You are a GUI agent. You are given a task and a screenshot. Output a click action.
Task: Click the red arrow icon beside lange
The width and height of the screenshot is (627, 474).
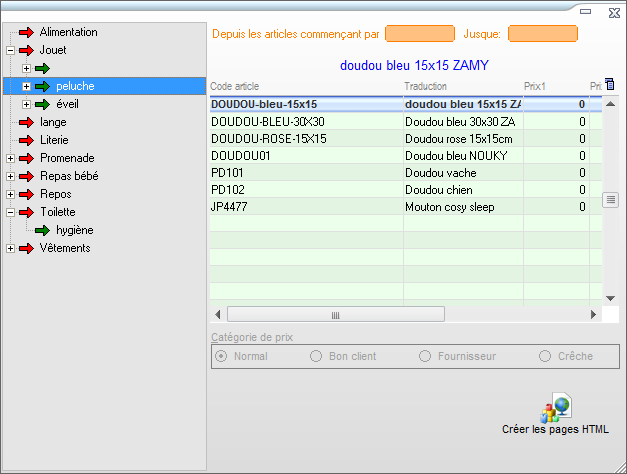pyautogui.click(x=26, y=122)
